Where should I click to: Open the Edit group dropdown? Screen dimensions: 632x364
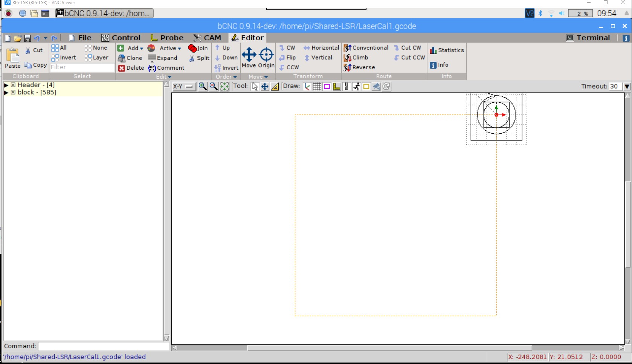click(x=164, y=76)
